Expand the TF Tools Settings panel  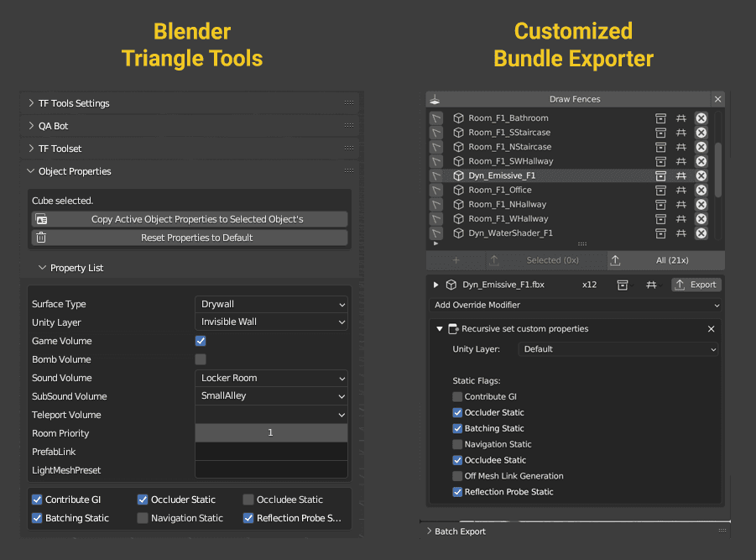click(31, 103)
